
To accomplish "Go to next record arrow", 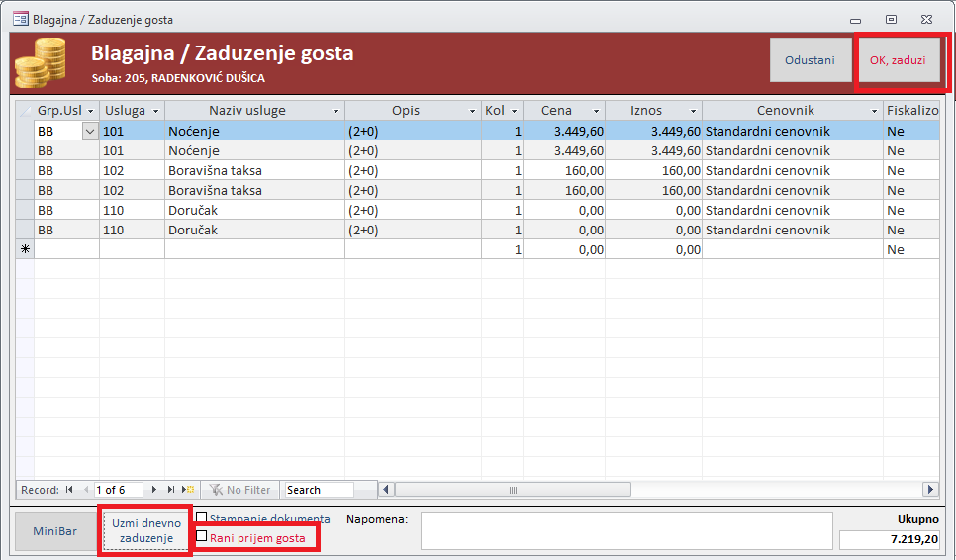I will tap(154, 490).
